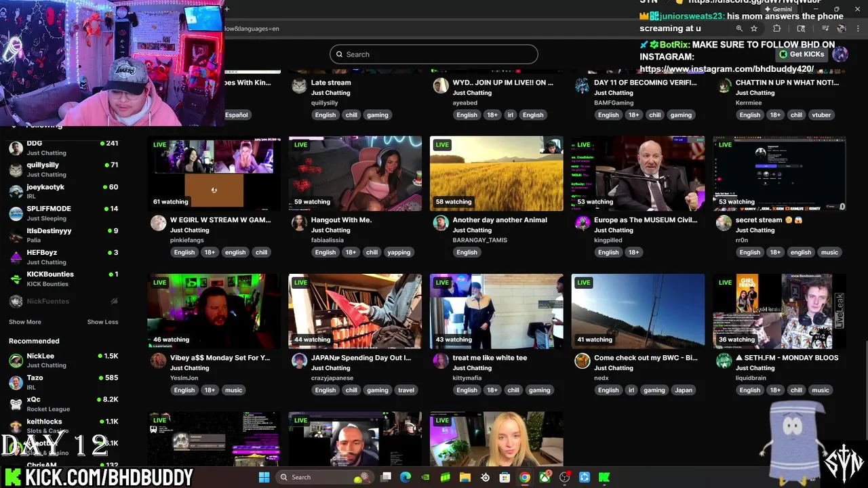Click liquidbrain channel avatar

tap(724, 361)
